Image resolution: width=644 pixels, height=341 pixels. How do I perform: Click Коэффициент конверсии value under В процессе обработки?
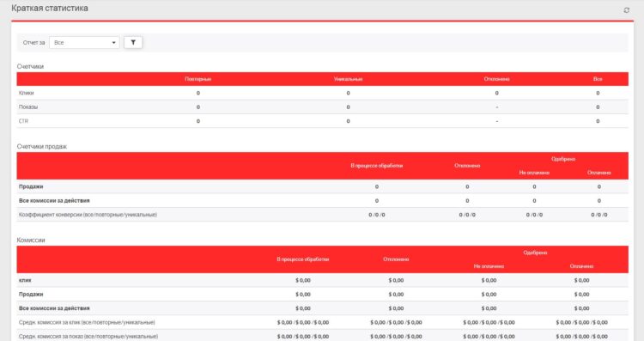click(x=377, y=215)
